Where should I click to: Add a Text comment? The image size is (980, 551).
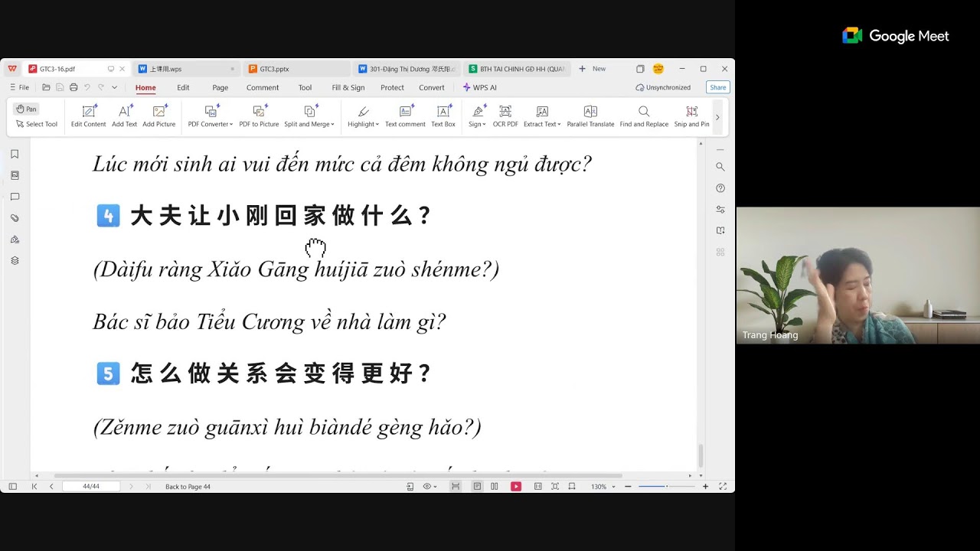point(405,116)
